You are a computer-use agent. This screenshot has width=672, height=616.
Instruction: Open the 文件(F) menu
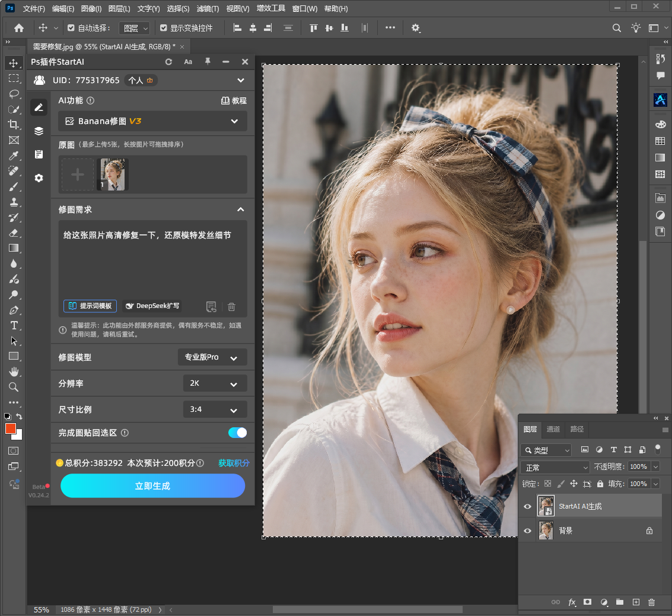pos(34,8)
